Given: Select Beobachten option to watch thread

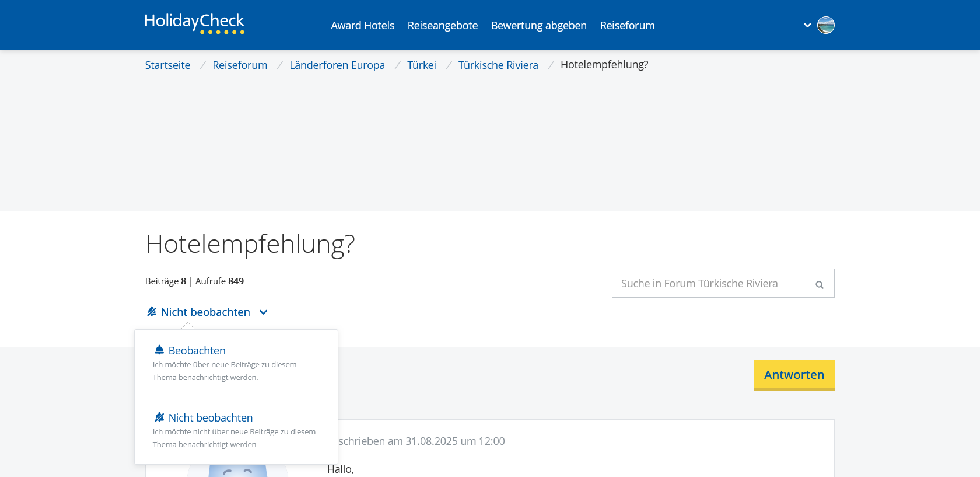Looking at the screenshot, I should (197, 351).
